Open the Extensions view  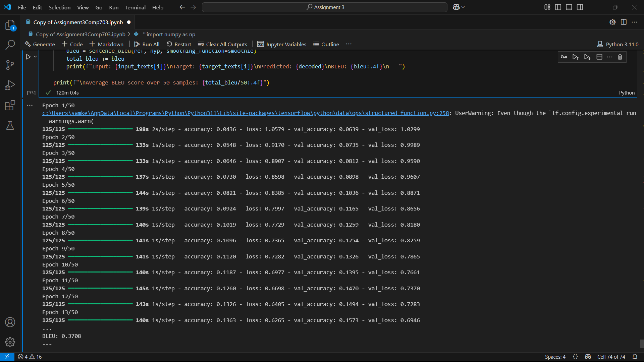click(x=10, y=106)
